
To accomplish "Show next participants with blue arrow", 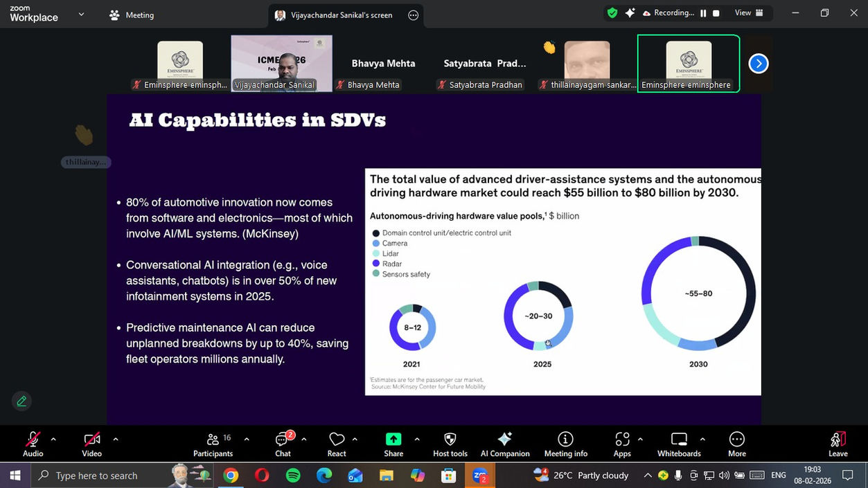I will pyautogui.click(x=759, y=64).
